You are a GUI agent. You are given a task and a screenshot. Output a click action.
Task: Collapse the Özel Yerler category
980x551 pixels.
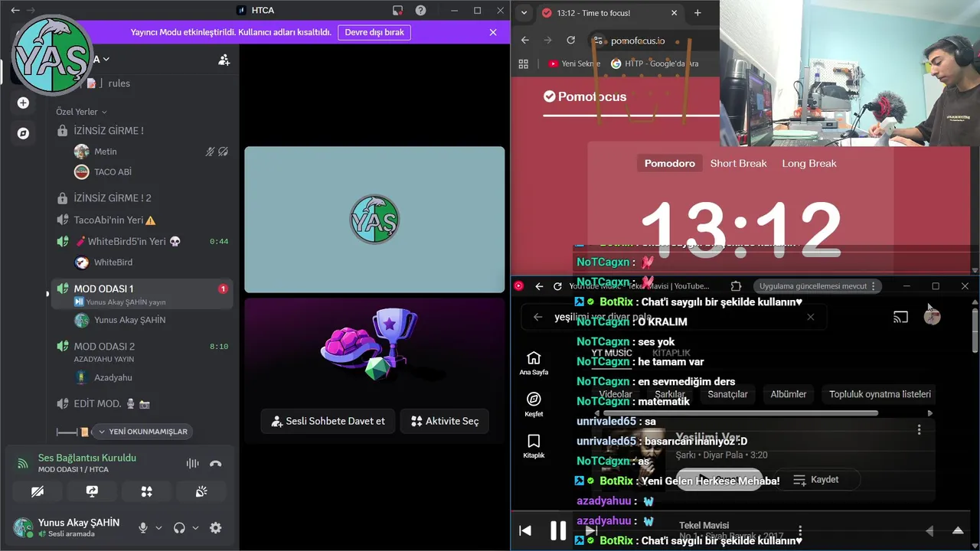pos(81,112)
